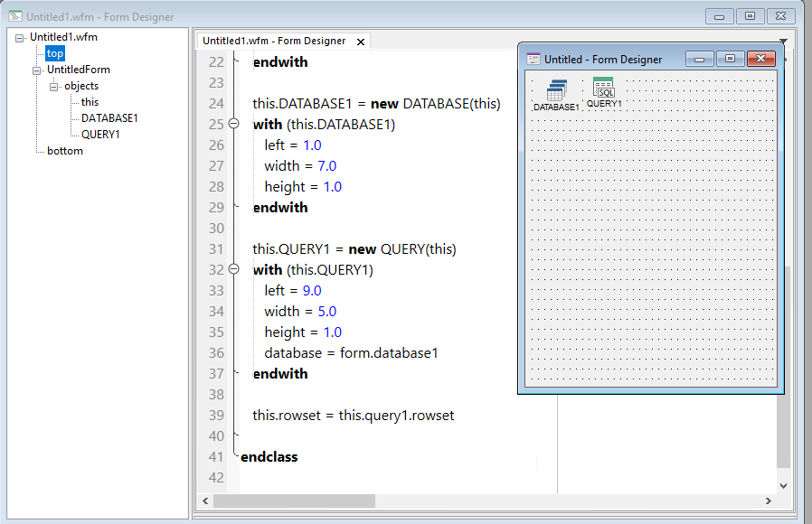812x524 pixels.
Task: Fold the with block at line 32
Action: click(233, 269)
